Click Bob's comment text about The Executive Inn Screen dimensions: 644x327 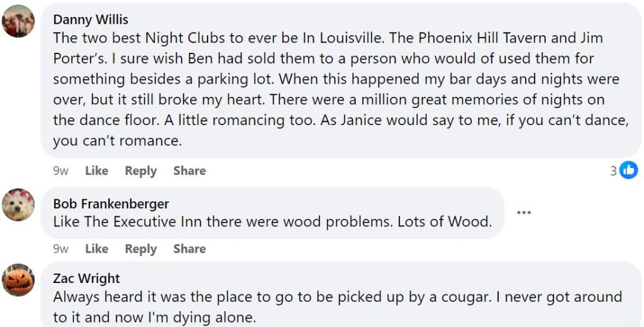272,221
